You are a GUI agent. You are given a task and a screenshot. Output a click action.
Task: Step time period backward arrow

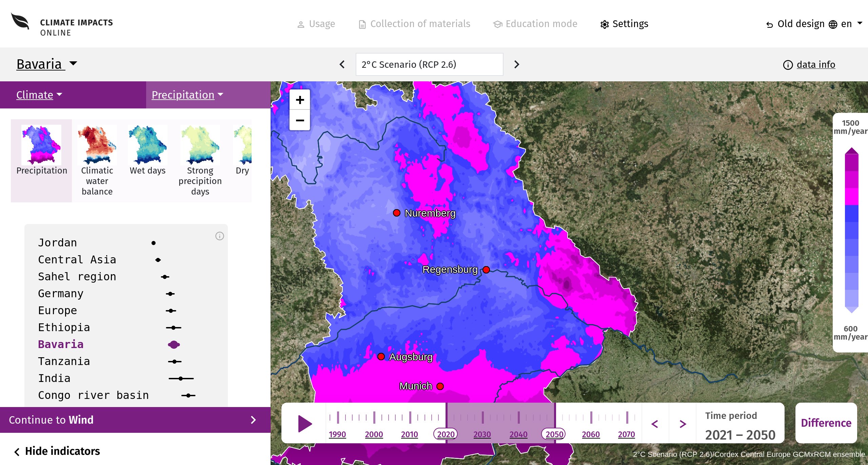pos(655,424)
